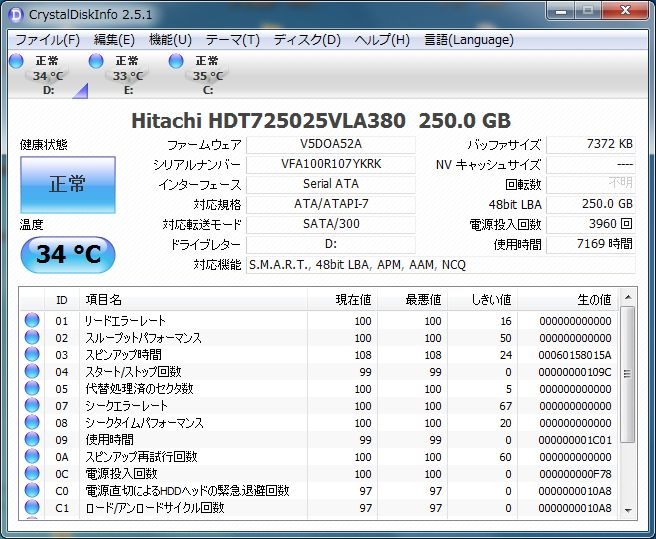The width and height of the screenshot is (656, 539).
Task: Select drive C: status orb icon
Action: [x=176, y=62]
